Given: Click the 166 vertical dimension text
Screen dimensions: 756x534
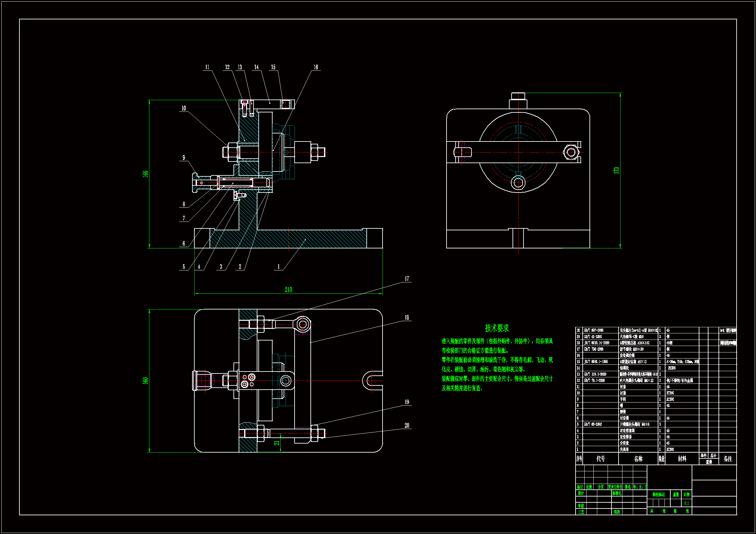Looking at the screenshot, I should 146,174.
